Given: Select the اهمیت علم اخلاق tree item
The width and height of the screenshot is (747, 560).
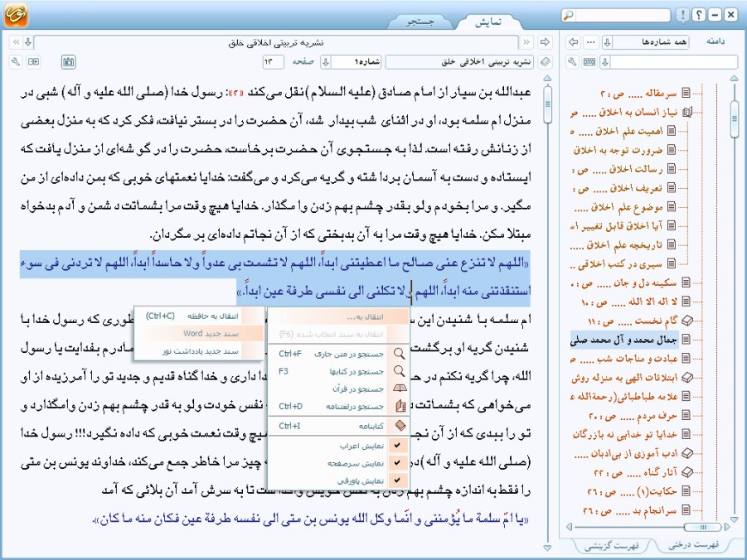Looking at the screenshot, I should [618, 131].
